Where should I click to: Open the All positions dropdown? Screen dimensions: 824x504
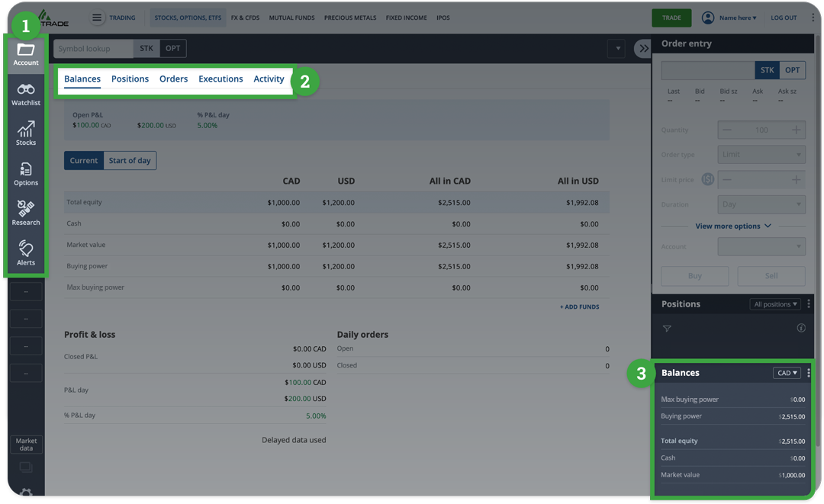pos(775,303)
